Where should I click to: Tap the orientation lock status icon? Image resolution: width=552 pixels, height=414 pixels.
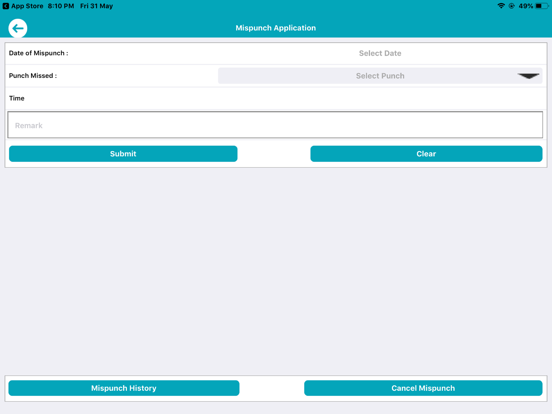512,6
